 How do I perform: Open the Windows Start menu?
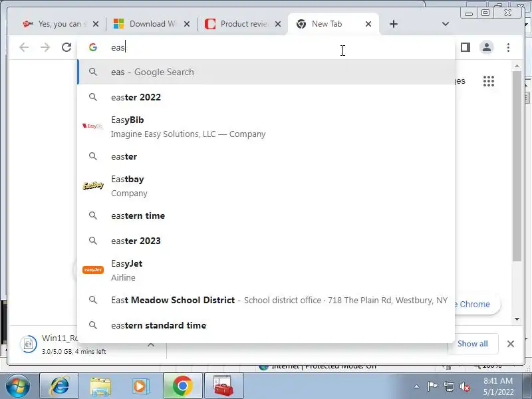click(17, 386)
